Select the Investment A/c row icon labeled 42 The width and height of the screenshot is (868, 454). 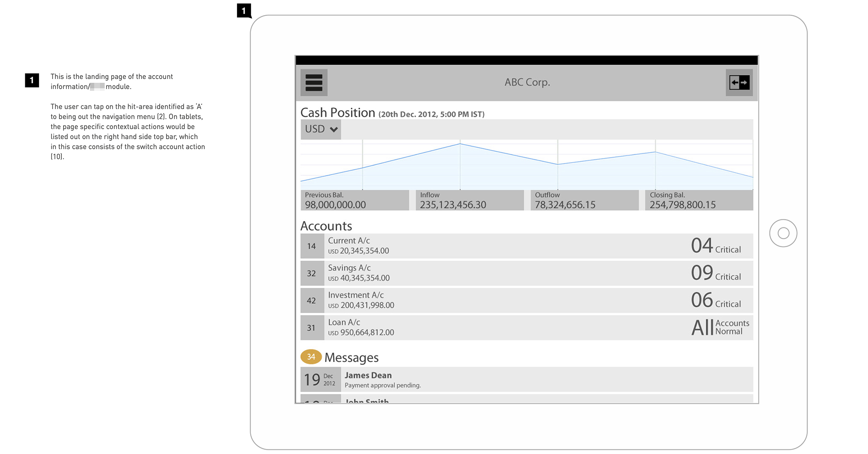coord(311,300)
